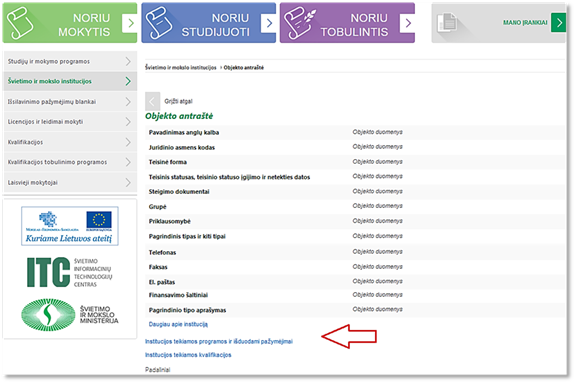The image size is (575, 383).
Task: Open Kvalifikacijos tobulinimo programos menu item
Action: pos(70,162)
